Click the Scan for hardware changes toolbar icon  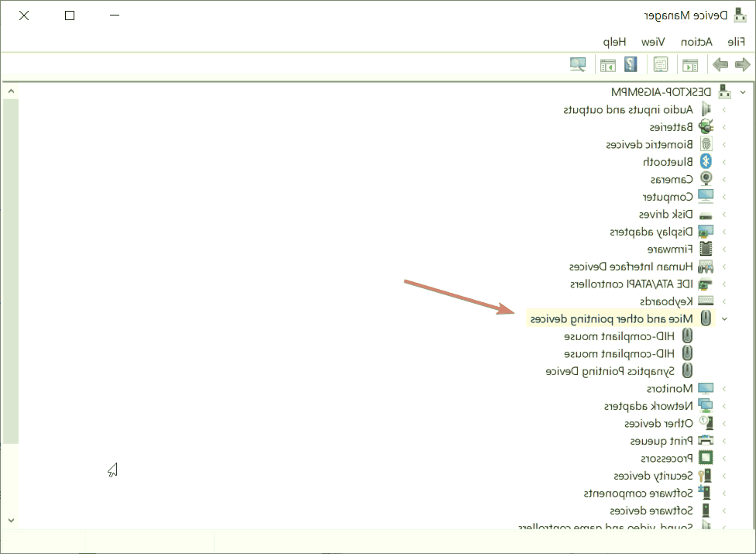coord(578,64)
